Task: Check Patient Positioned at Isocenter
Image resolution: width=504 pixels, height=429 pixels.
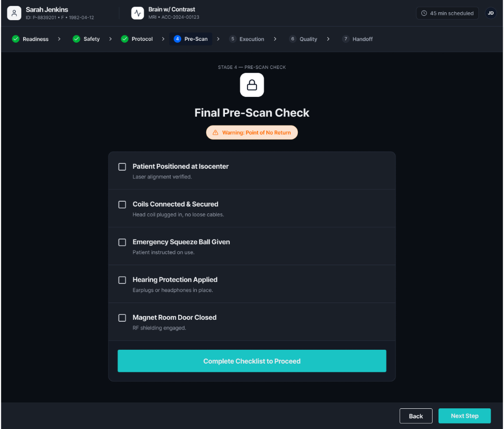Action: click(x=122, y=167)
